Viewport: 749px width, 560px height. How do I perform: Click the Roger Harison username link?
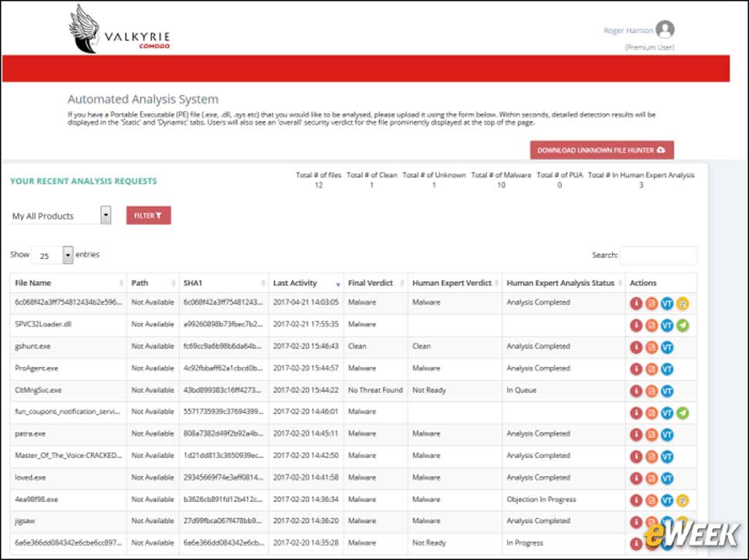tap(628, 30)
